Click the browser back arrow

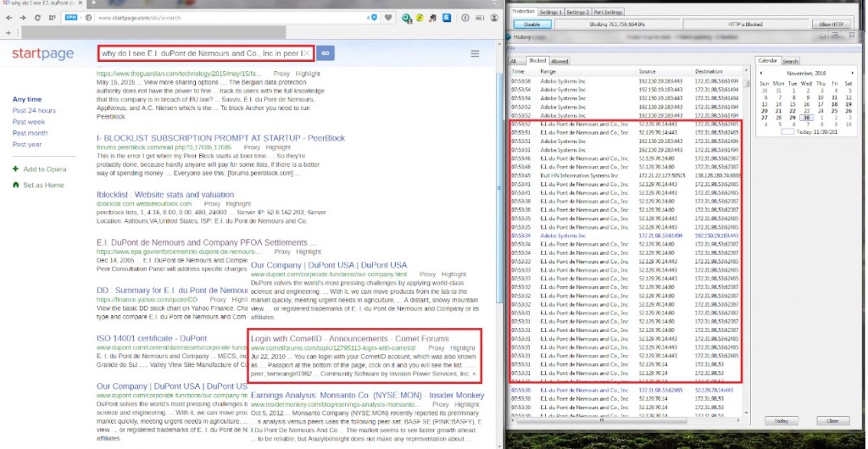point(8,17)
